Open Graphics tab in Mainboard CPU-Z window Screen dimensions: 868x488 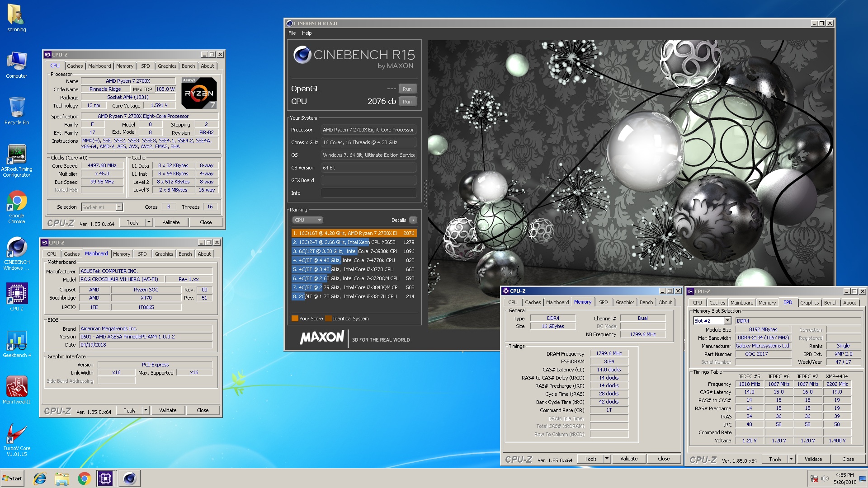164,254
